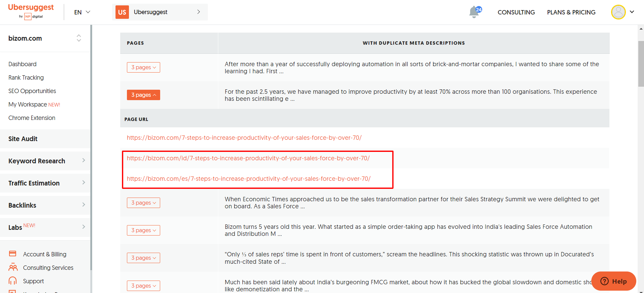Expand the Labs section
The image size is (644, 293).
pos(45,227)
